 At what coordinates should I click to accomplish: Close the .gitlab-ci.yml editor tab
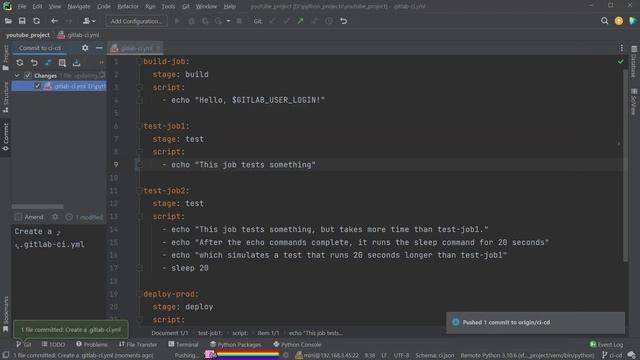click(x=158, y=49)
